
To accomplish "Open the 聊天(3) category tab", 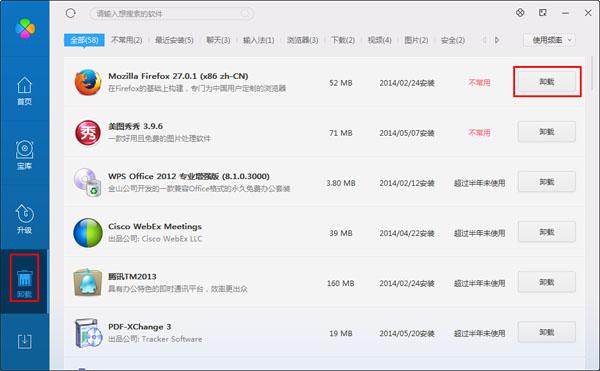I will [218, 40].
